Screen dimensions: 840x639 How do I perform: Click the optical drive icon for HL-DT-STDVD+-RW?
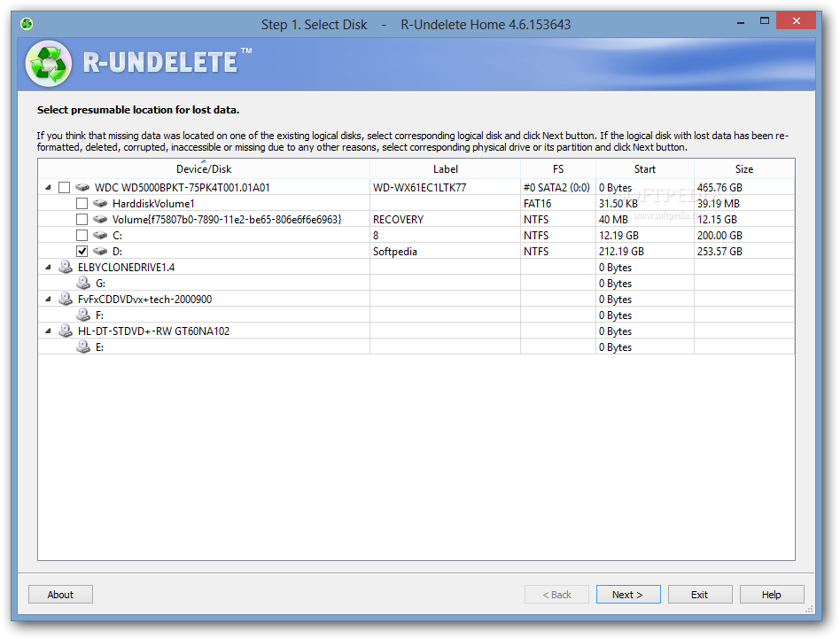click(66, 331)
